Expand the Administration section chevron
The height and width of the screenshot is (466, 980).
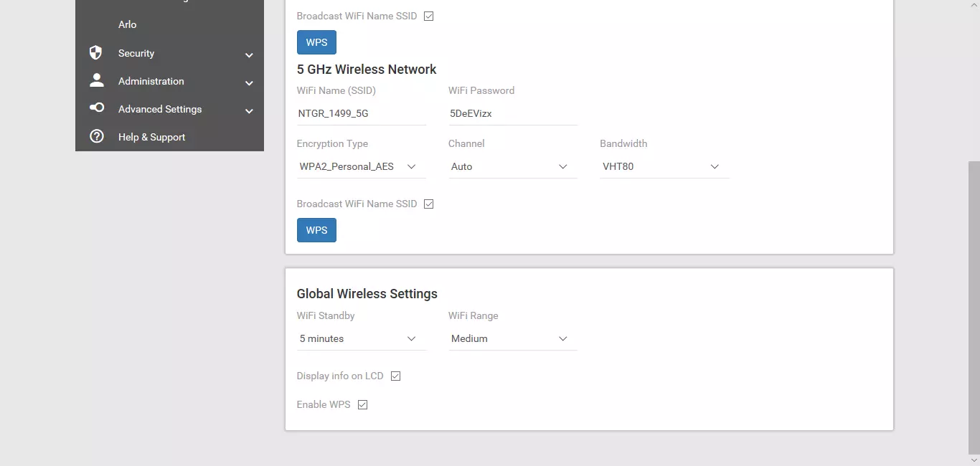click(x=249, y=83)
